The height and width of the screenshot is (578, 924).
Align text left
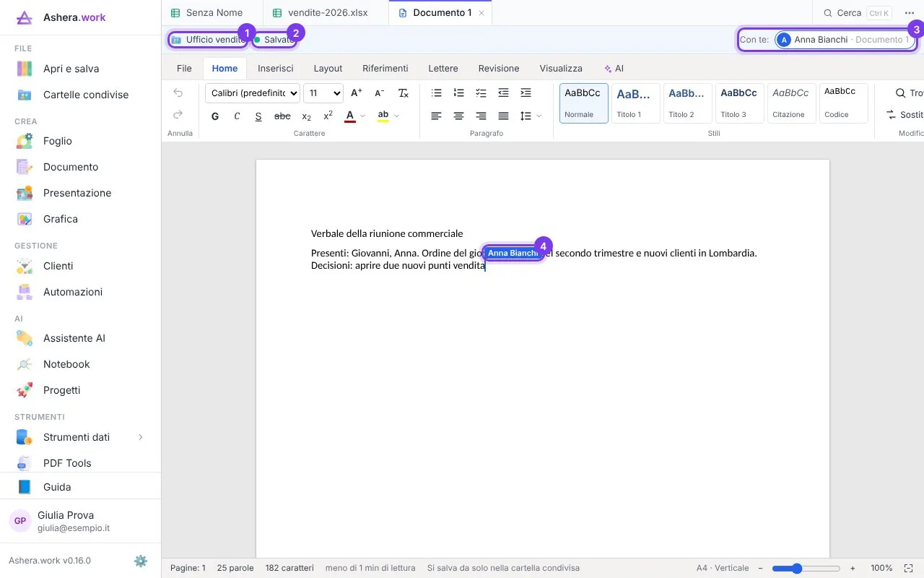(x=436, y=116)
